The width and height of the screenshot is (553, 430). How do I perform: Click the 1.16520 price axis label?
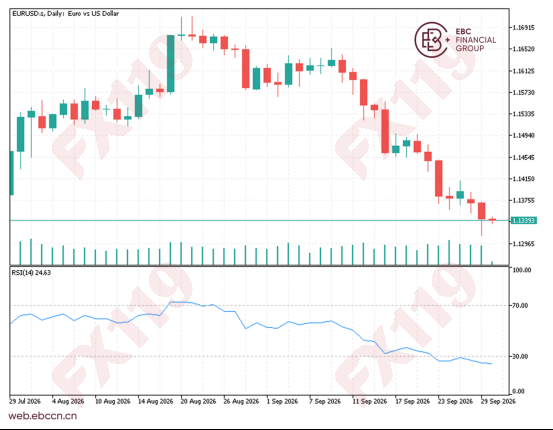click(523, 49)
